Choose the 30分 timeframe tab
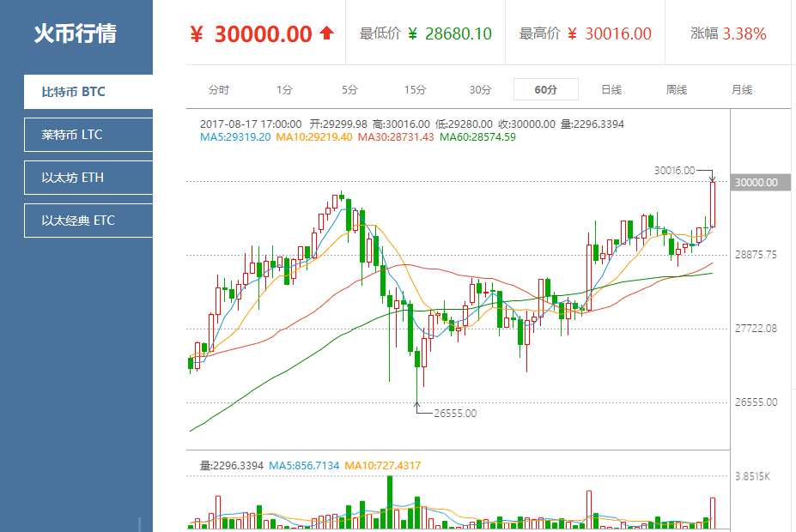796x532 pixels. point(480,89)
